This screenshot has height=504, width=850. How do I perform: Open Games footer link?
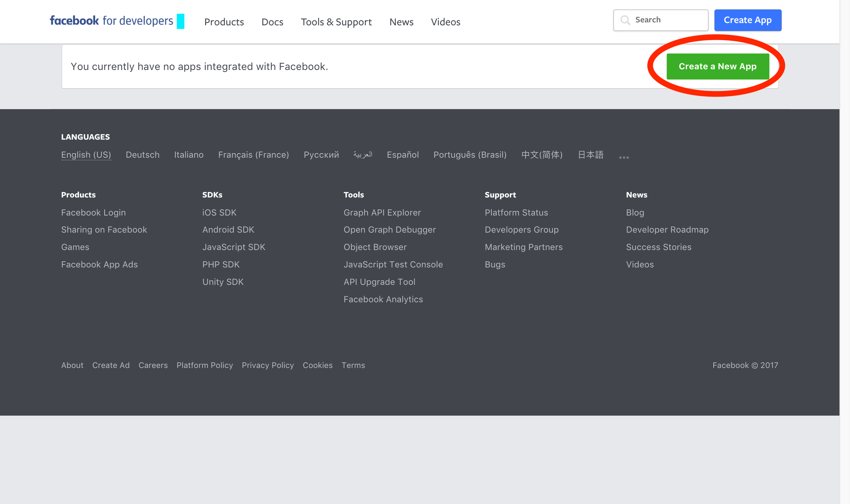pos(75,247)
